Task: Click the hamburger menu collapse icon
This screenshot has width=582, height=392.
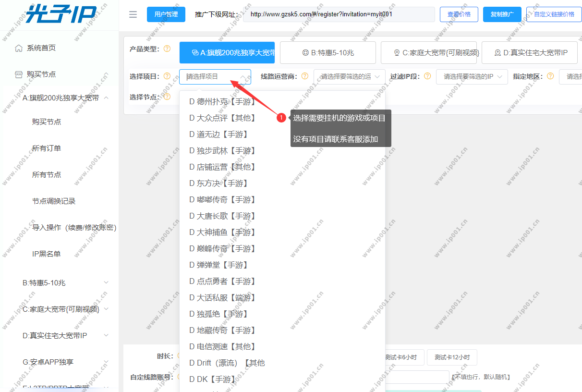Action: tap(133, 14)
